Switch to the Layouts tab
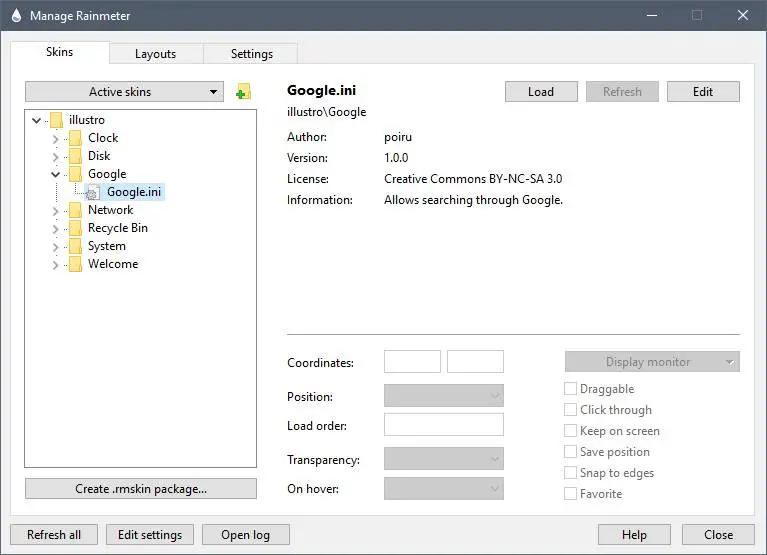 click(156, 54)
